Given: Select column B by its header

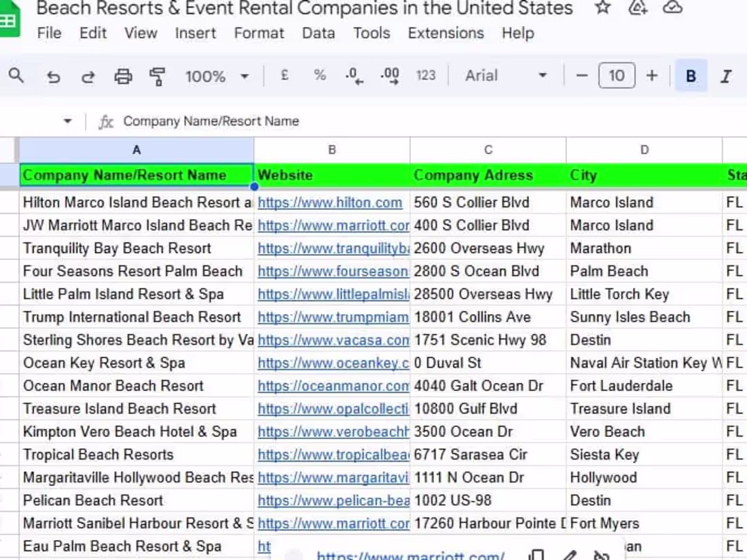Looking at the screenshot, I should [332, 150].
